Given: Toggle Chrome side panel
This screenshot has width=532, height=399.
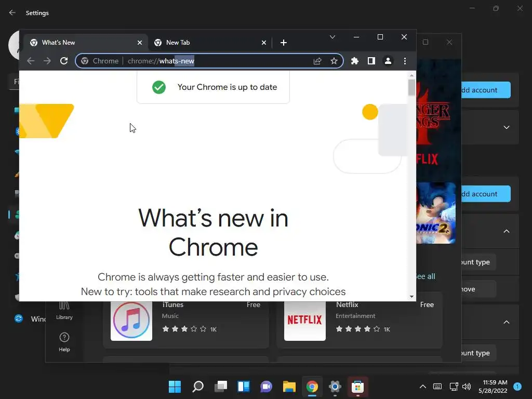Looking at the screenshot, I should pyautogui.click(x=371, y=61).
